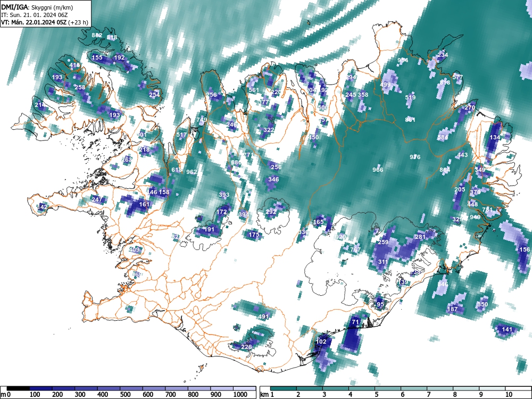Click the visibility value 270
Image resolution: width=532 pixels, height=399 pixels.
tap(470, 107)
